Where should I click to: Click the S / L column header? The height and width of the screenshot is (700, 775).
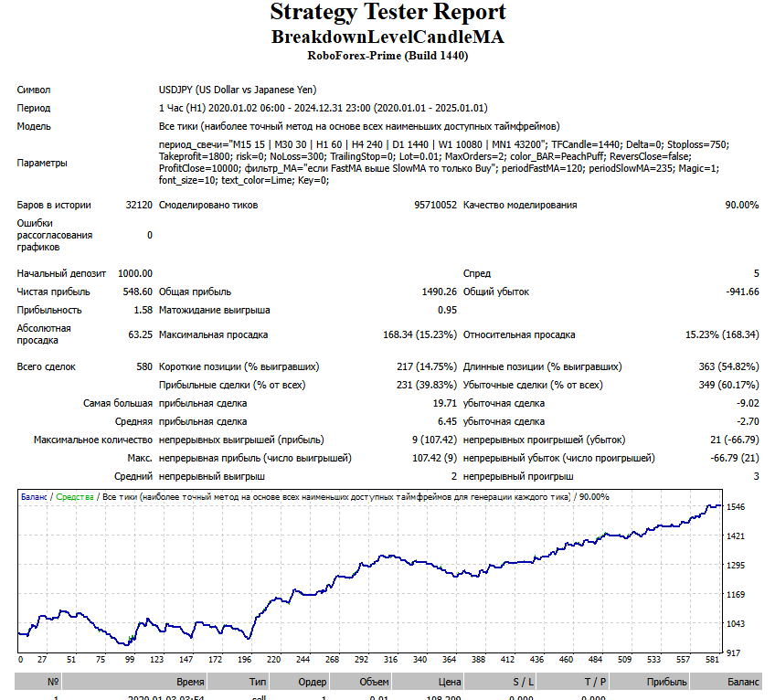tap(523, 682)
